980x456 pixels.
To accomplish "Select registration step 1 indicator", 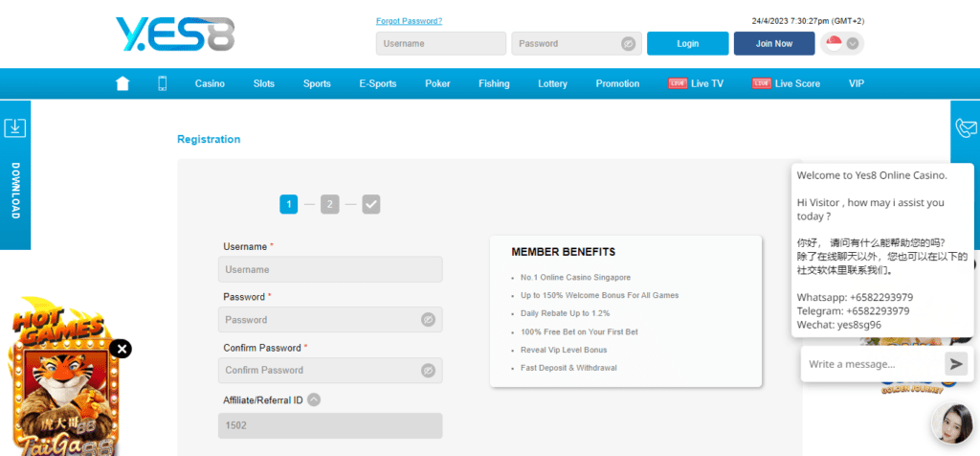I will (289, 204).
